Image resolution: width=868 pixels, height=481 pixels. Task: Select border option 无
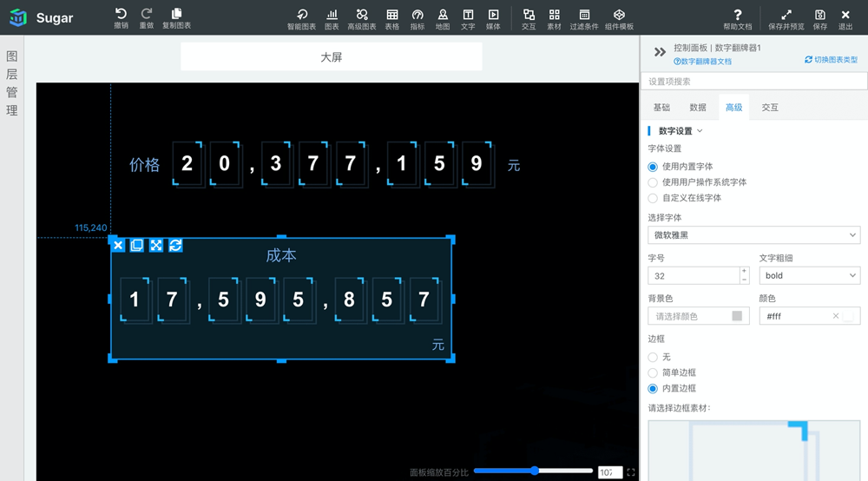[x=653, y=357]
